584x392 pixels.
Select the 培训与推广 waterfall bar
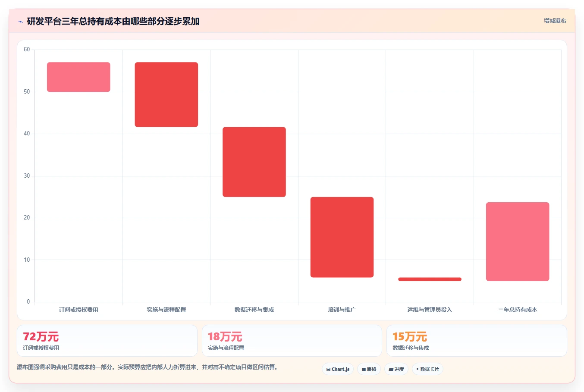point(342,237)
